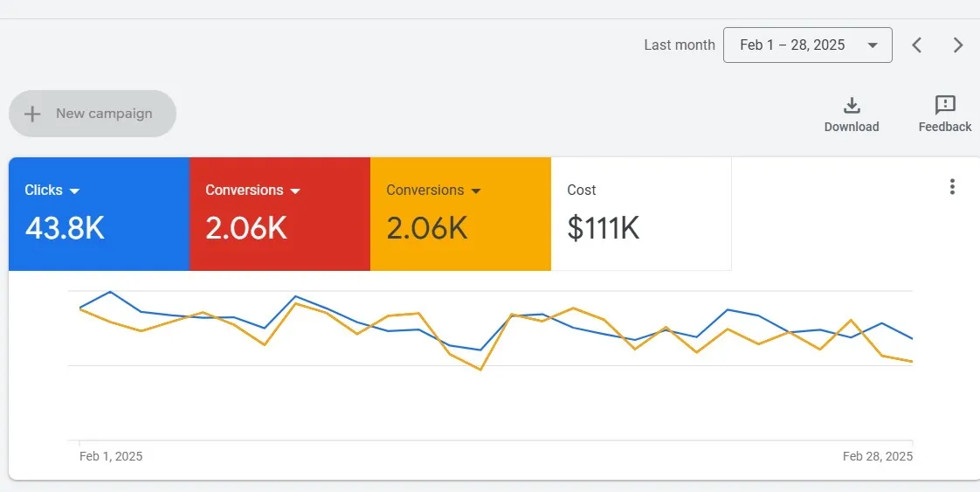This screenshot has width=980, height=492.
Task: Open the Feedback icon
Action: click(945, 105)
